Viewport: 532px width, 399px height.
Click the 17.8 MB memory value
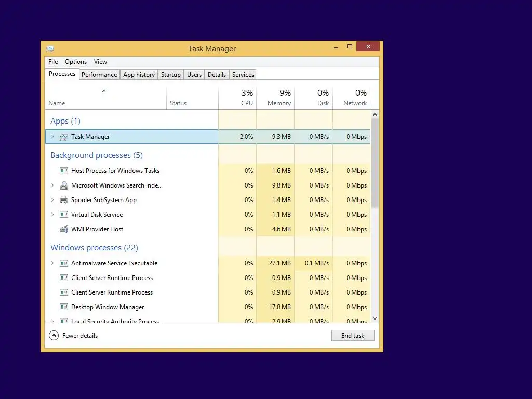tap(280, 307)
